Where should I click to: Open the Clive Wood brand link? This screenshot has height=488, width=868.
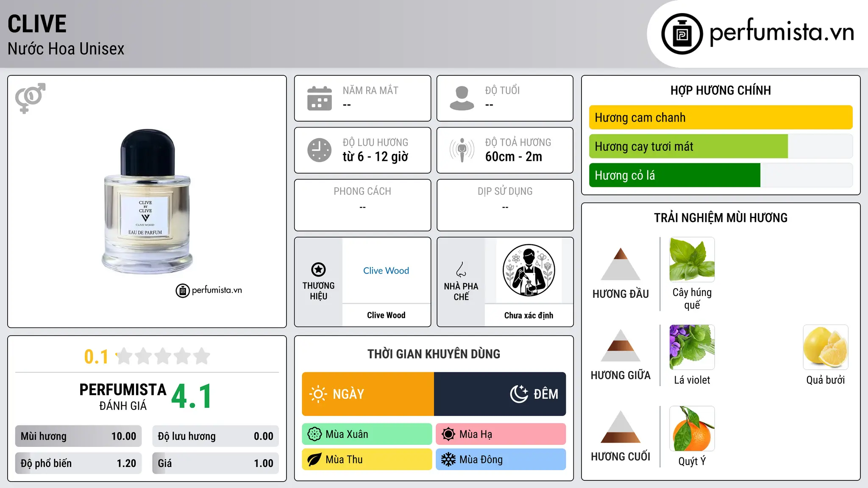pyautogui.click(x=386, y=271)
